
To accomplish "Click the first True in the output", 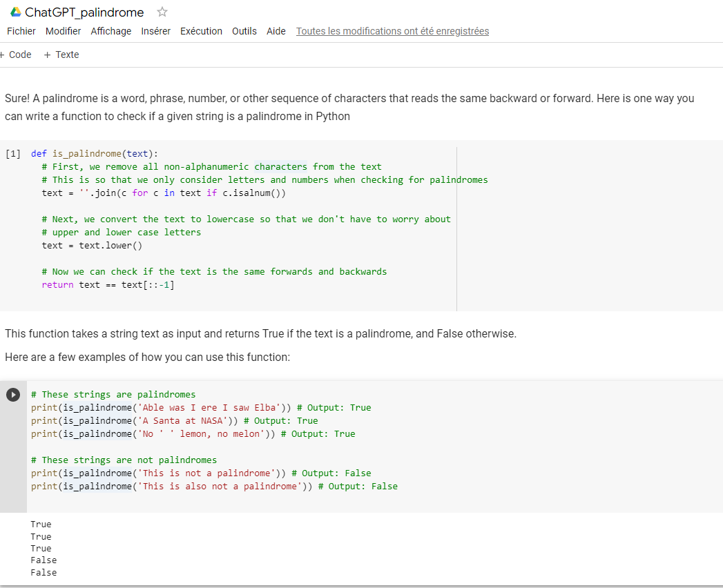I will pos(41,525).
